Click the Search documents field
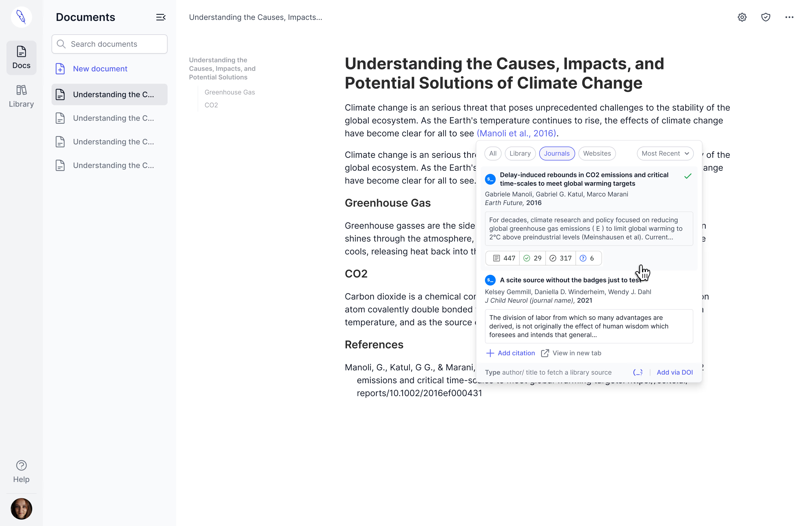812x526 pixels. coord(110,44)
